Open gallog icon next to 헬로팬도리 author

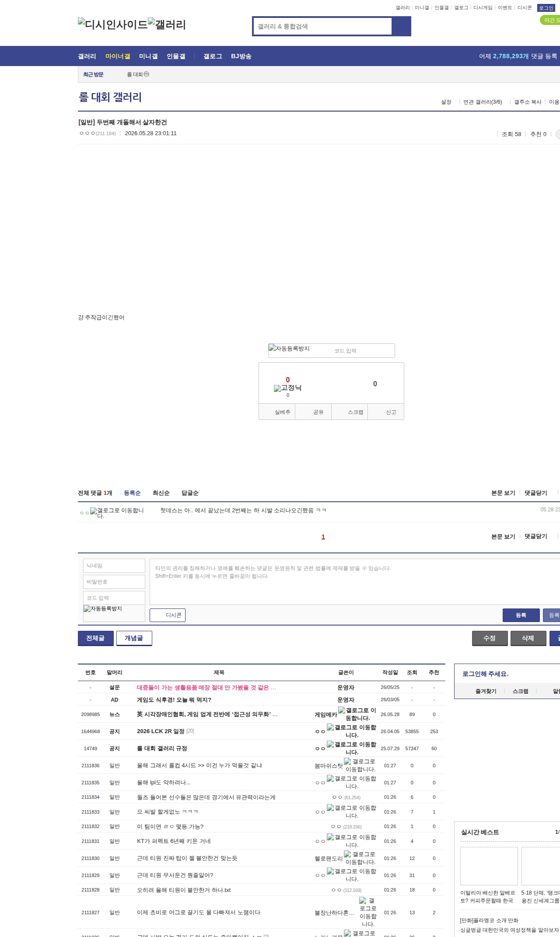[360, 858]
